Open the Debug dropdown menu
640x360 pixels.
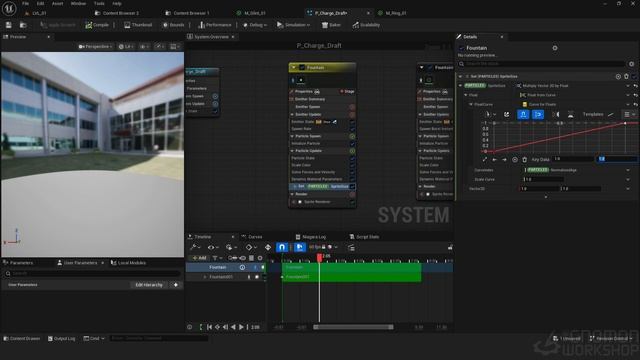255,25
